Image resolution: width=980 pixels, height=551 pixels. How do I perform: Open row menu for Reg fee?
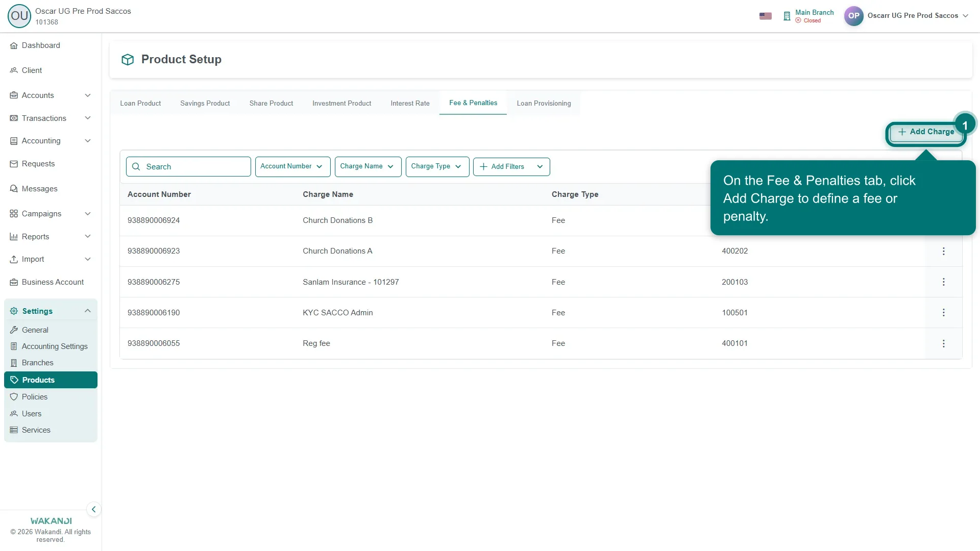pyautogui.click(x=943, y=344)
